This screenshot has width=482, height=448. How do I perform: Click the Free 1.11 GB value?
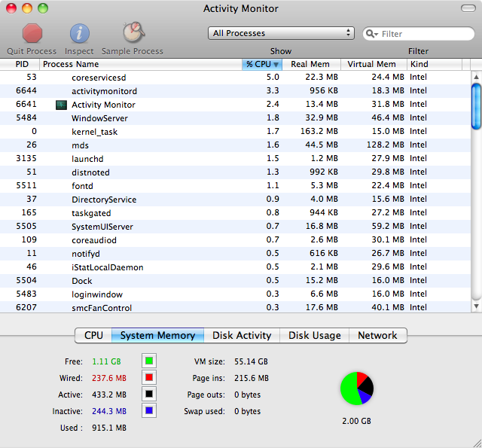[x=106, y=361]
